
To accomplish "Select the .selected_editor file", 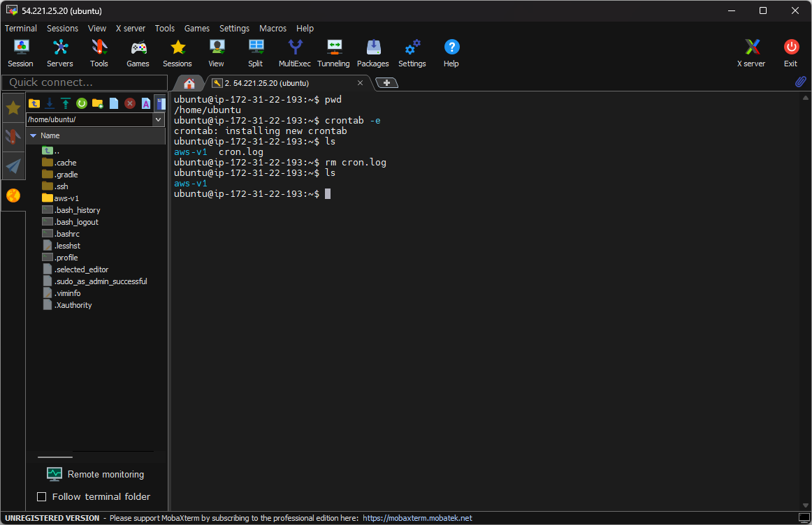I will (75, 269).
